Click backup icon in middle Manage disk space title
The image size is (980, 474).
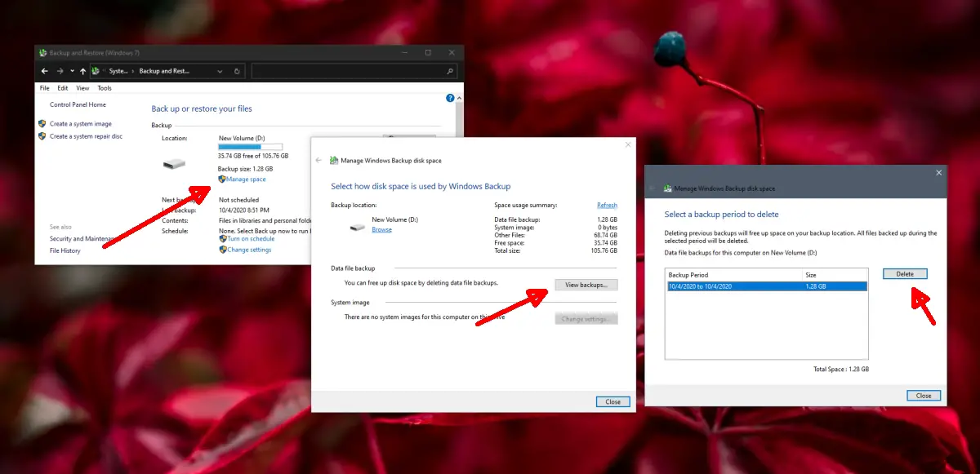pos(333,161)
